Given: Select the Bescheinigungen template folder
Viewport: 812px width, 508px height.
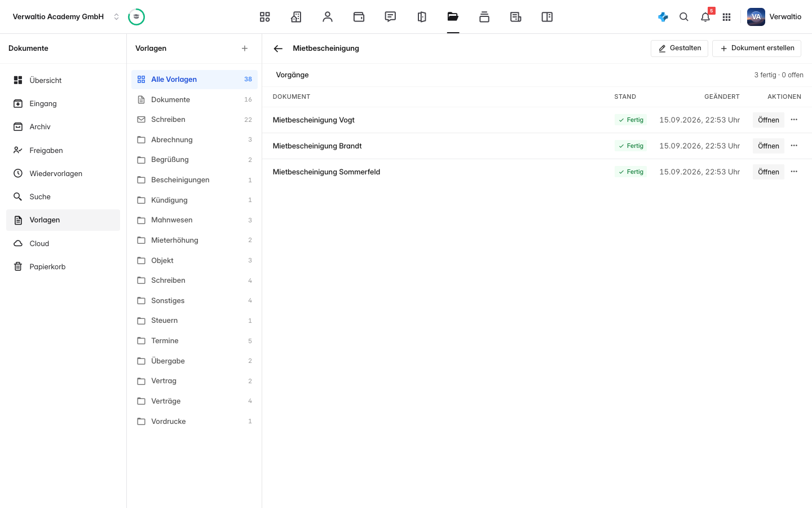Looking at the screenshot, I should pyautogui.click(x=195, y=180).
